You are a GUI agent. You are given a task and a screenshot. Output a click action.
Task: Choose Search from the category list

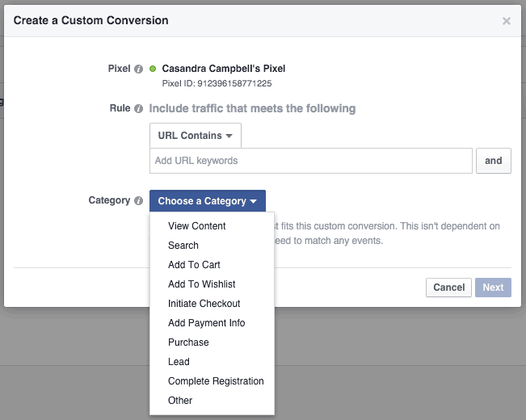tap(183, 246)
